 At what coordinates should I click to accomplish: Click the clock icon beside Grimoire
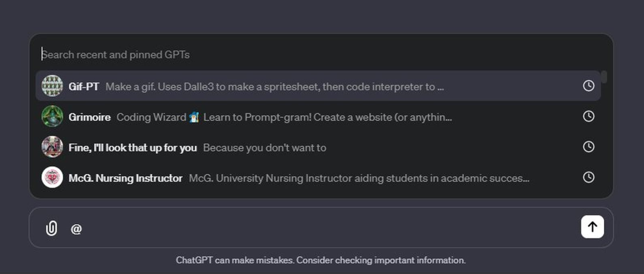[x=589, y=116]
